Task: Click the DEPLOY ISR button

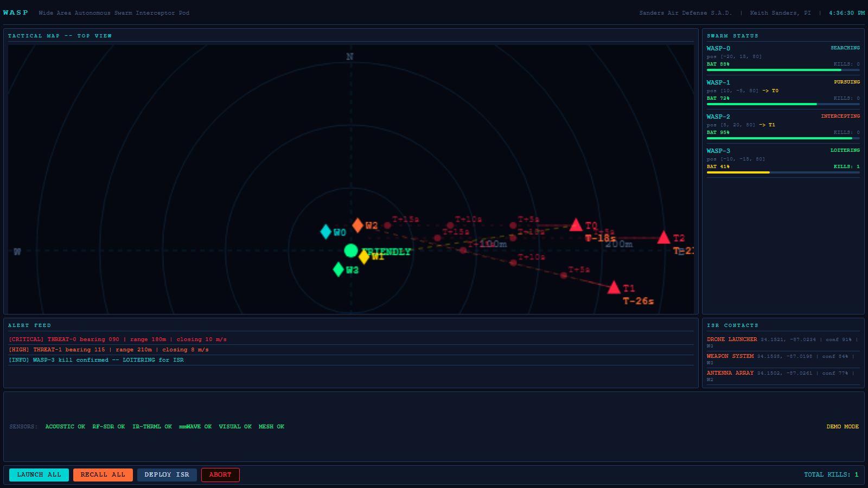Action: (167, 475)
